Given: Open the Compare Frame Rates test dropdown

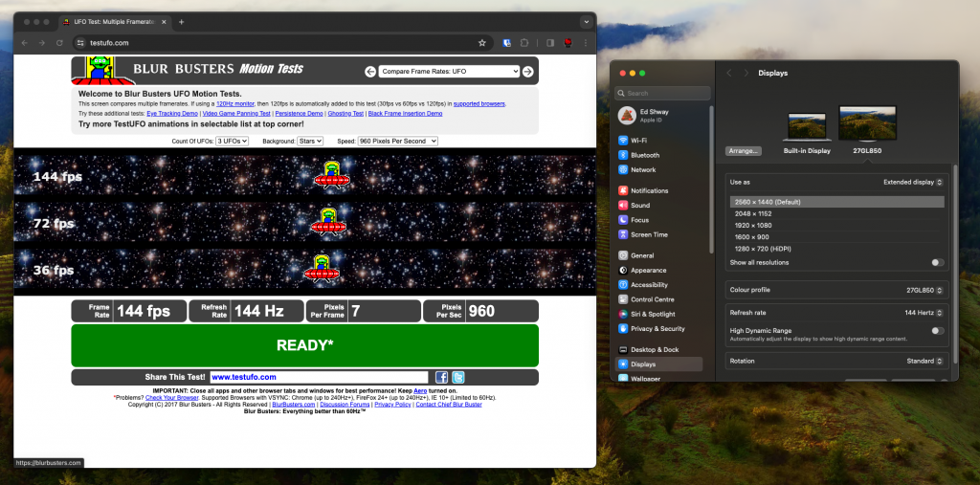Looking at the screenshot, I should (449, 71).
